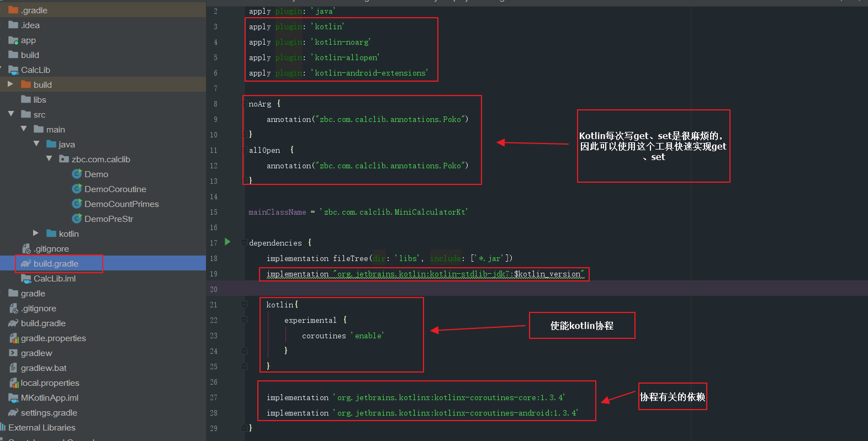Click the fileTree implementation line text
The width and height of the screenshot is (868, 441).
[x=389, y=258]
